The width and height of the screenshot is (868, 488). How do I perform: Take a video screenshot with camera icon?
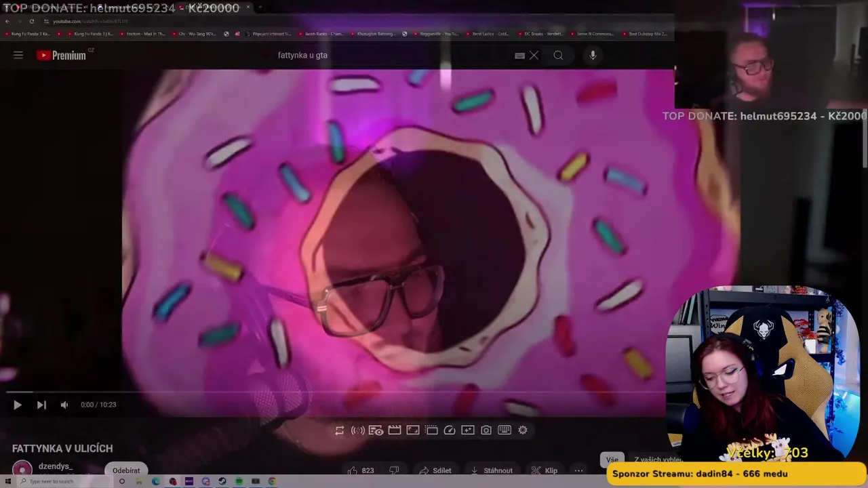point(486,430)
